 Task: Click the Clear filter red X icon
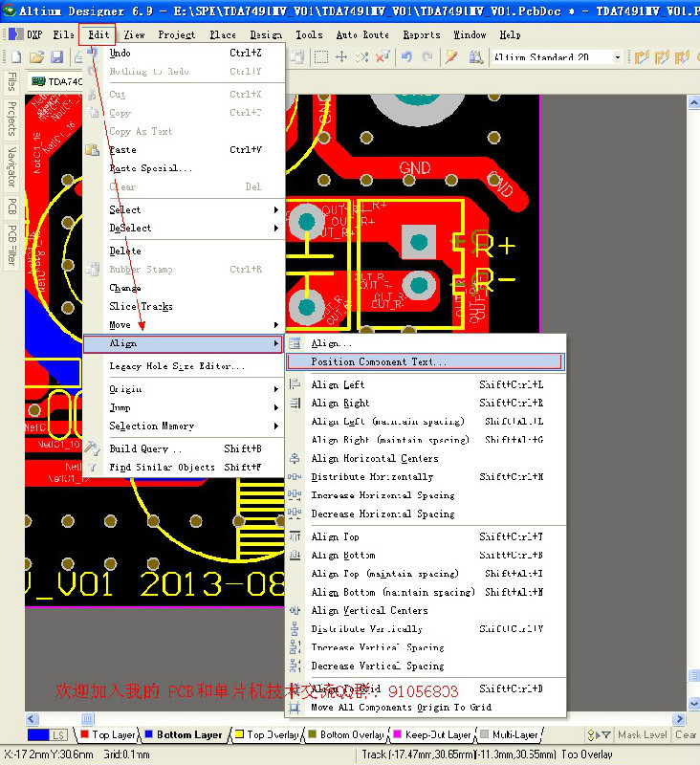click(x=383, y=57)
